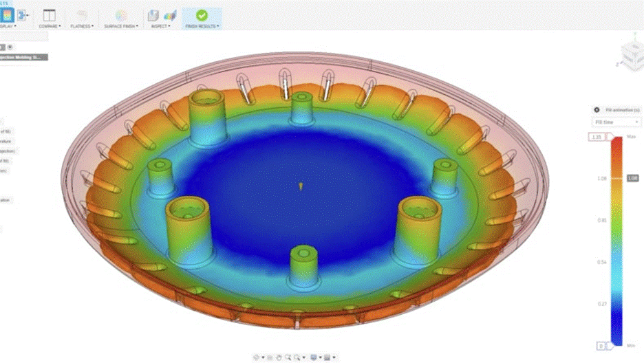Open the DISPLAY dropdown menu

[8, 26]
